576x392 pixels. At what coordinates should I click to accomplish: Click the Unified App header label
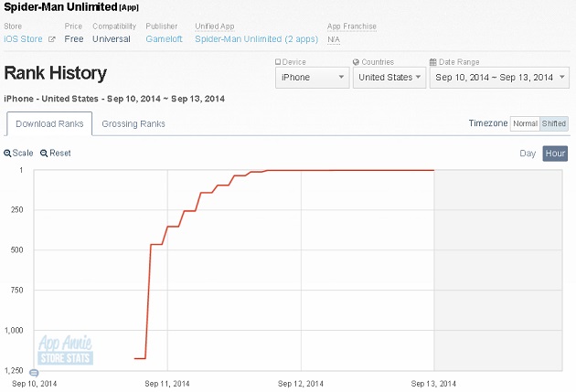[215, 26]
